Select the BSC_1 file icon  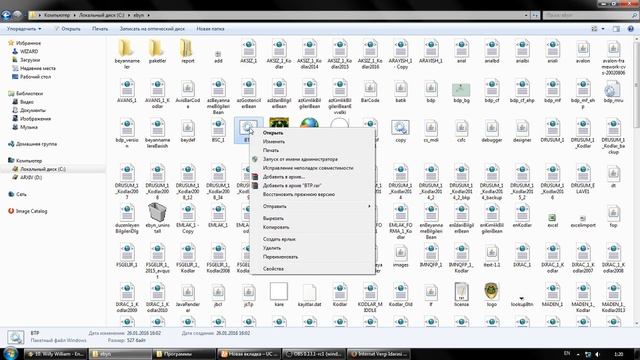tap(218, 128)
